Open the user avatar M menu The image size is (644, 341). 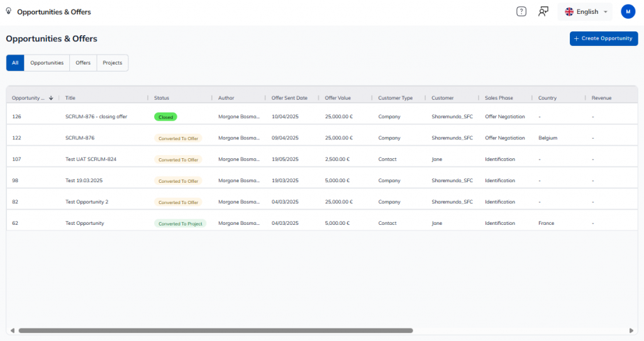[x=628, y=11]
